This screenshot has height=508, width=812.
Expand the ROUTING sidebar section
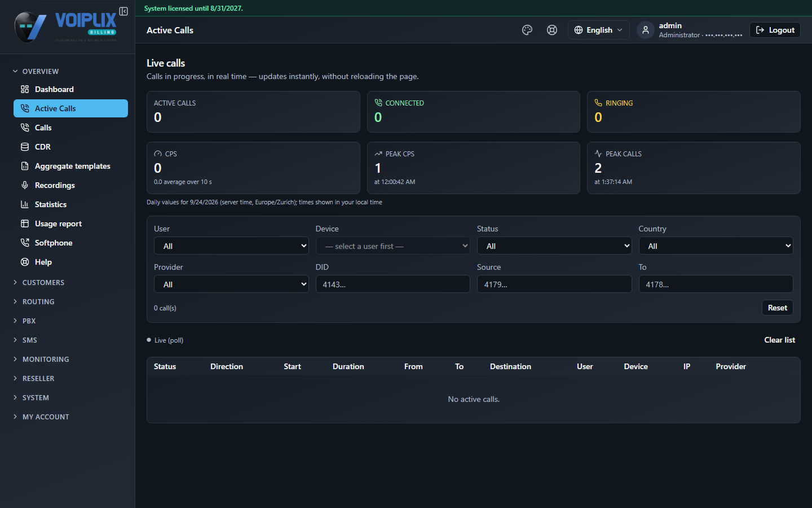(38, 301)
